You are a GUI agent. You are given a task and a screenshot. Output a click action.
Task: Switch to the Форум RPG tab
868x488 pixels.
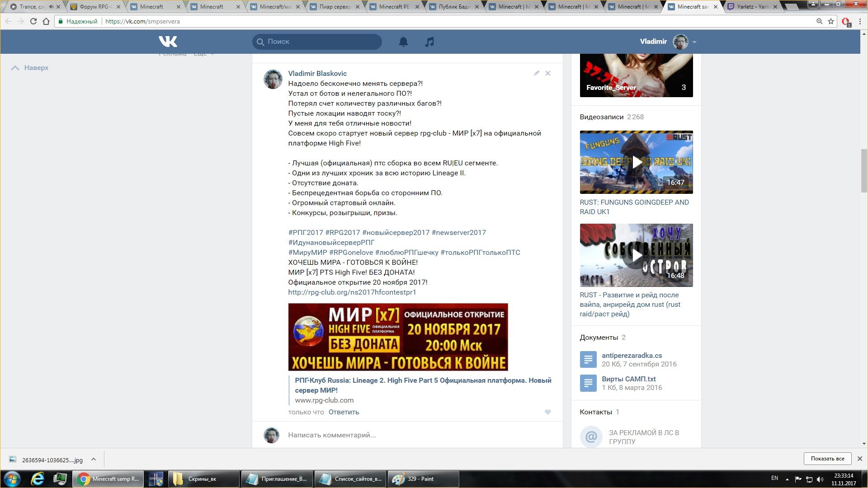point(95,7)
